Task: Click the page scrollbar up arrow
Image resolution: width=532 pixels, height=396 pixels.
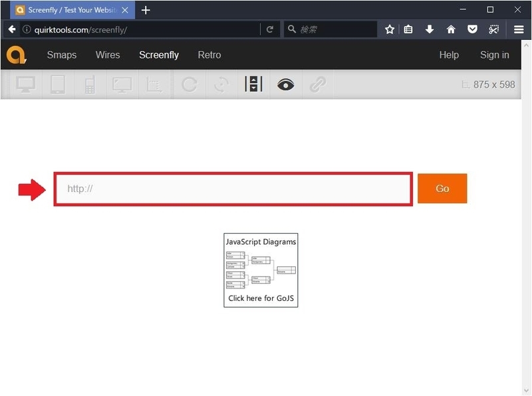Action: pyautogui.click(x=527, y=45)
